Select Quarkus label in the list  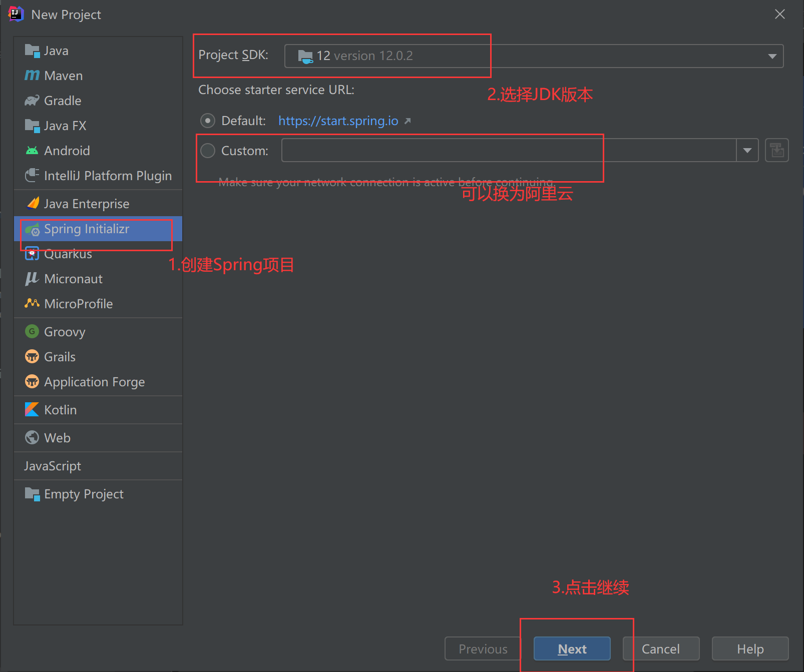coord(68,254)
